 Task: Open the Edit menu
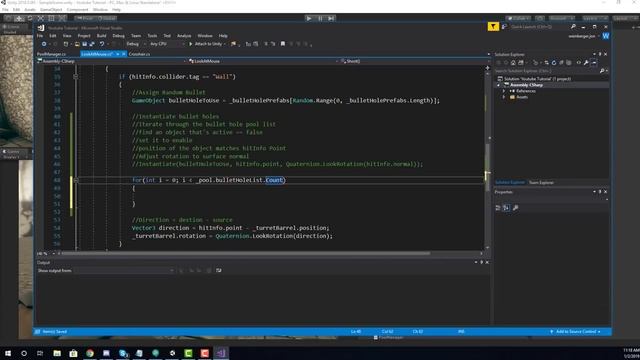[53, 36]
